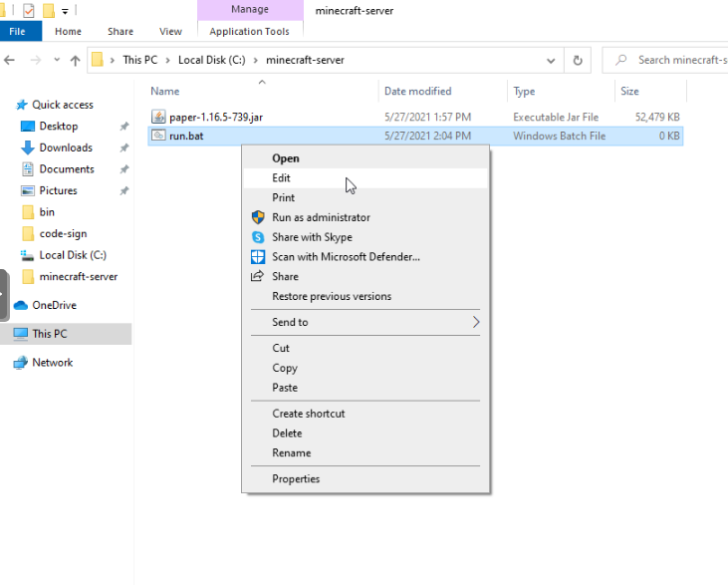
Task: Select the run.bat file name
Action: coord(186,136)
